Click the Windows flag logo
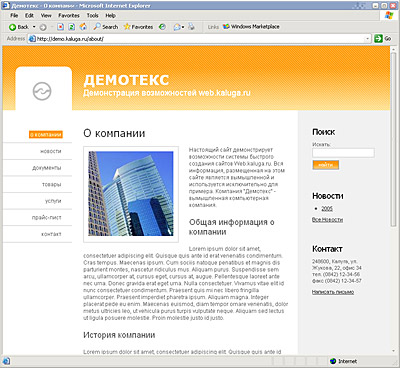Image resolution: width=400 pixels, height=368 pixels. [389, 15]
